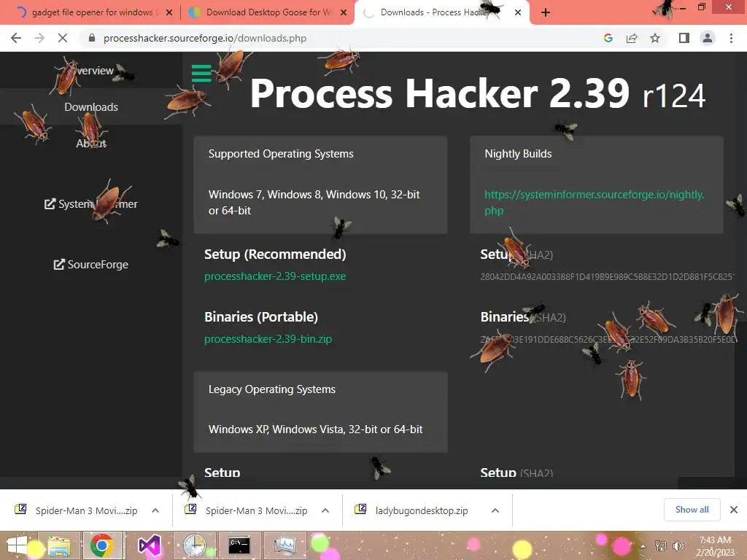The image size is (747, 560).
Task: Open the systeminformer nightly builds link
Action: [x=594, y=203]
